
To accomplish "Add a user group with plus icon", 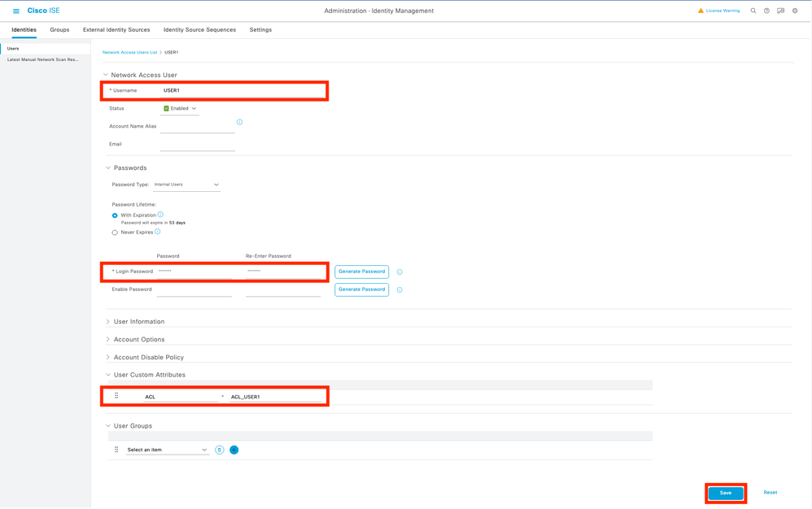I will click(234, 450).
